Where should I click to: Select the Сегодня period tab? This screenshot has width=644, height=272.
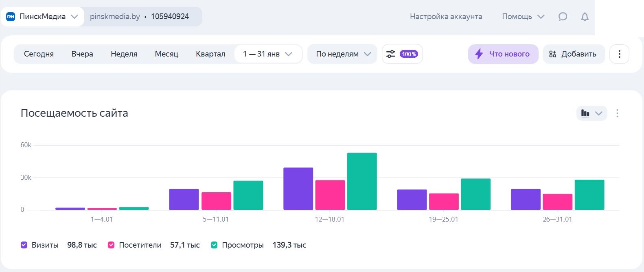[x=39, y=54]
